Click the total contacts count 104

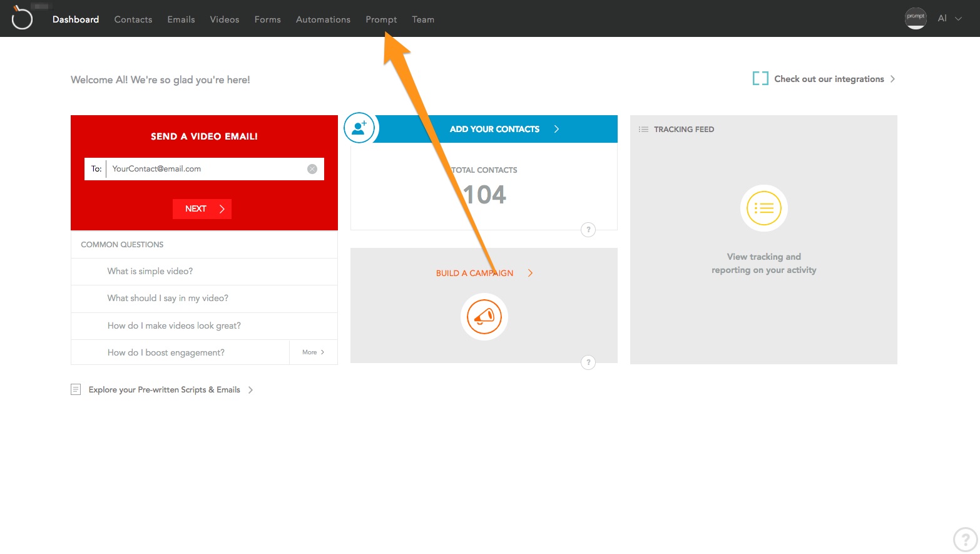click(x=484, y=195)
